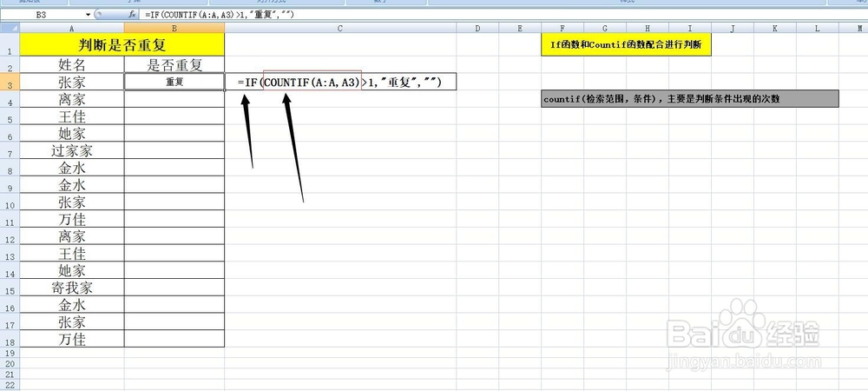Click the Select All corner of the sheet
The width and height of the screenshot is (868, 391).
(x=10, y=28)
